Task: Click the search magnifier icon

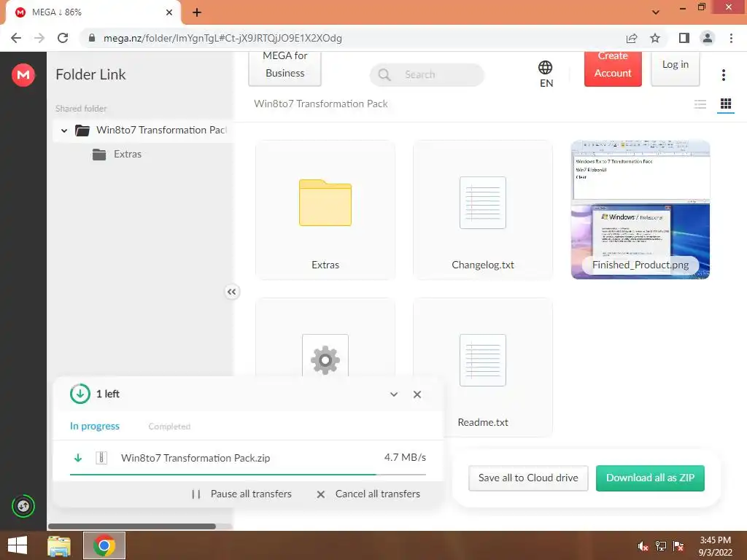Action: [x=384, y=75]
